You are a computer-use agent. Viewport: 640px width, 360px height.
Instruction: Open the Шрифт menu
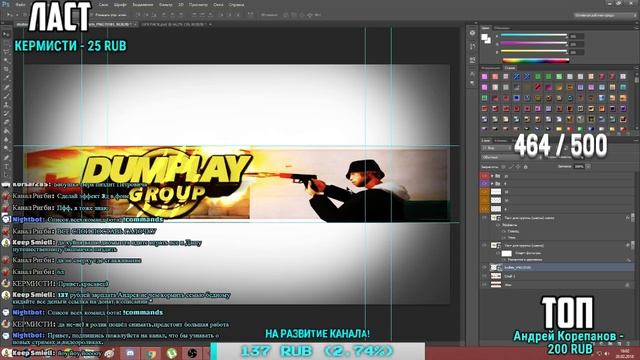120,4
